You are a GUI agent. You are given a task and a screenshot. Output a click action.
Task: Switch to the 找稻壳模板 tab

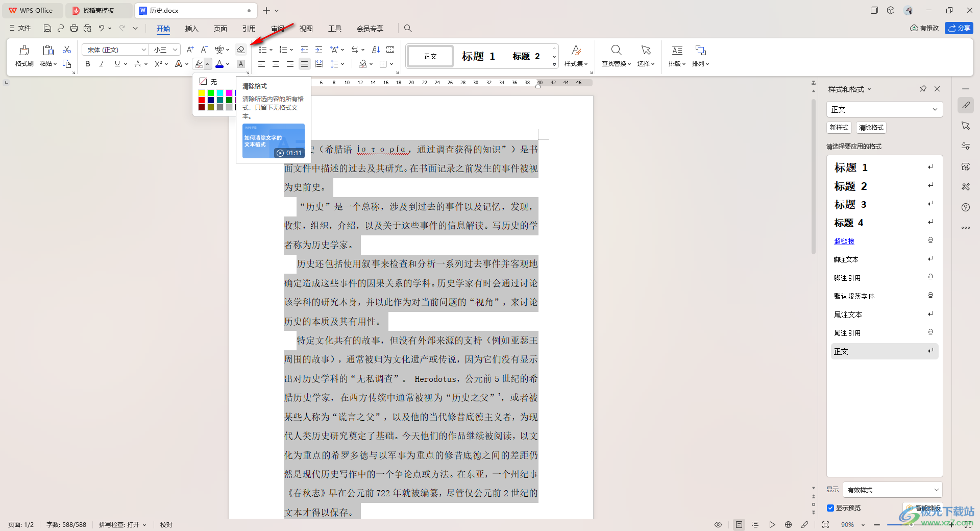tap(99, 10)
